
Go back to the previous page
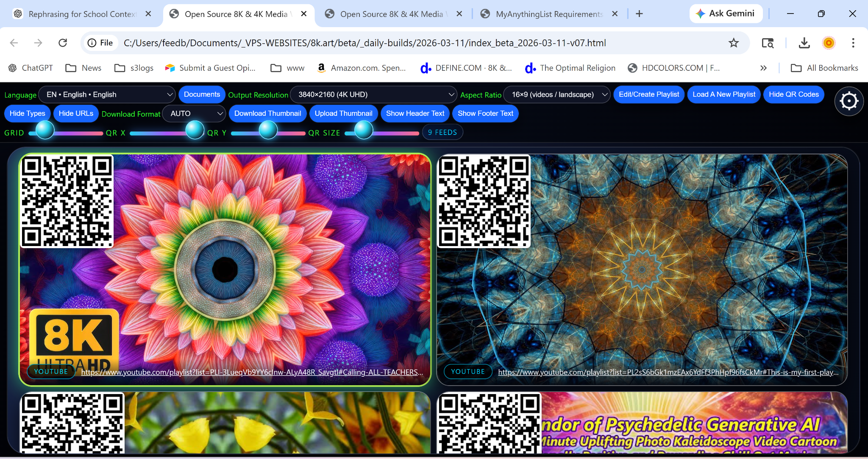pyautogui.click(x=14, y=43)
